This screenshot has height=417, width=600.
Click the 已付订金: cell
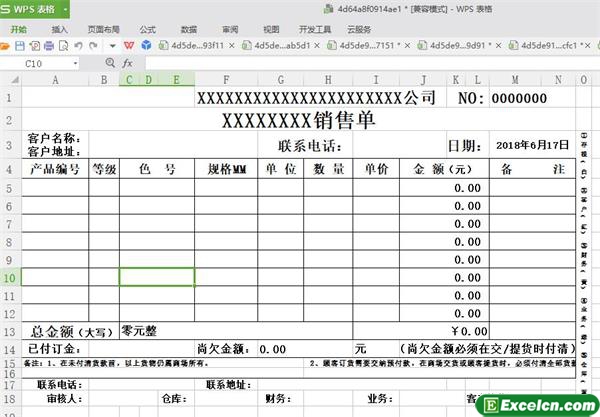click(55, 349)
